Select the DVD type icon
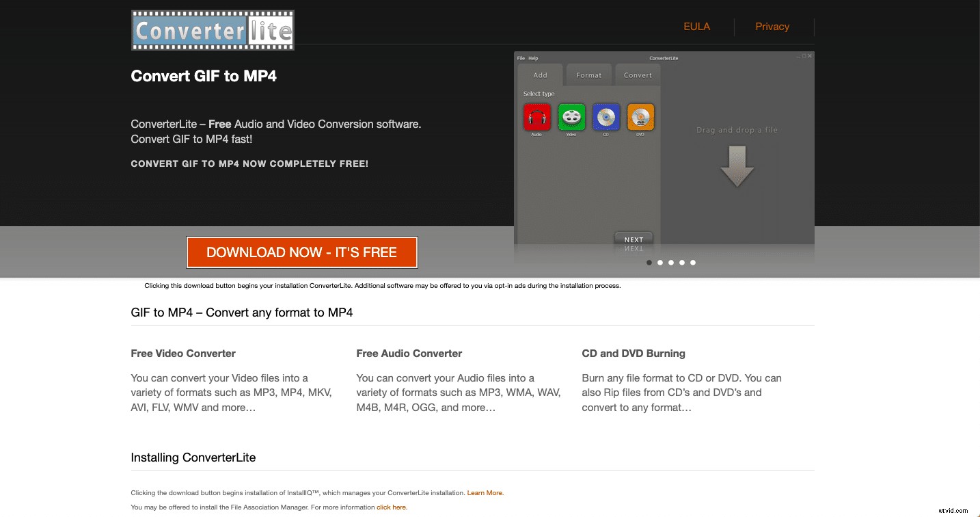This screenshot has height=517, width=980. click(641, 117)
